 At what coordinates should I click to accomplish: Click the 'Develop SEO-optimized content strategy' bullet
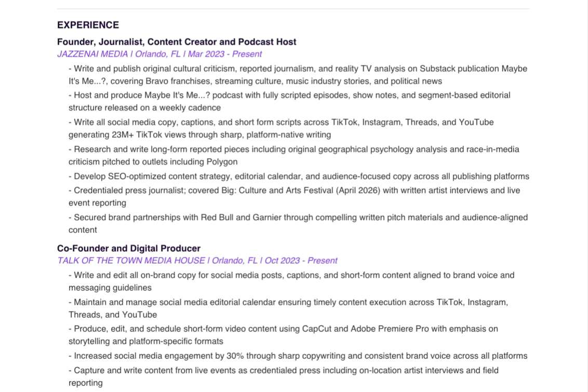tap(299, 176)
